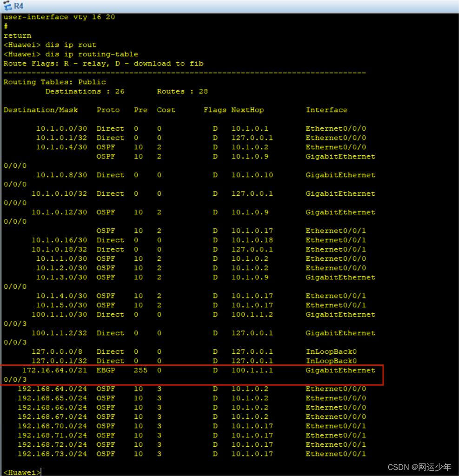Image resolution: width=459 pixels, height=476 pixels.
Task: Select destination 10.1.5.0/30
Action: 62,305
